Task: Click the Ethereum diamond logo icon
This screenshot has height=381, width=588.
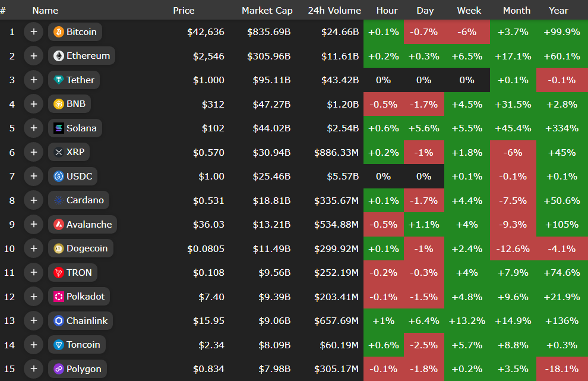Action: coord(59,56)
